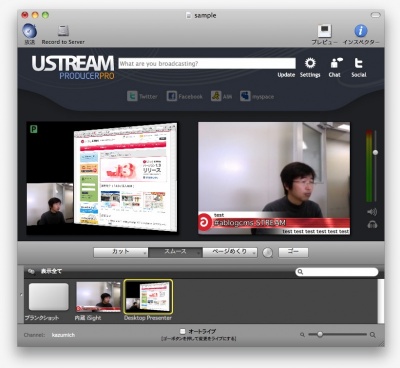This screenshot has width=400, height=368.
Task: Open Settings gear in Ustream panel
Action: point(310,63)
